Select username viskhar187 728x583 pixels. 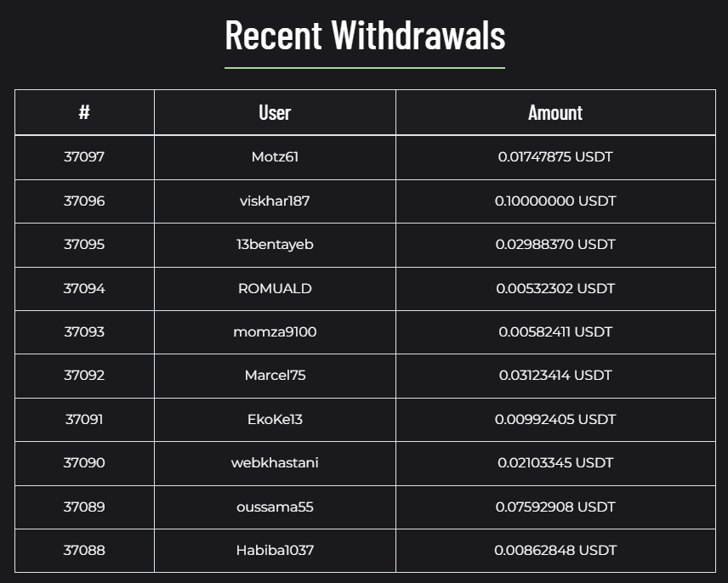click(275, 201)
